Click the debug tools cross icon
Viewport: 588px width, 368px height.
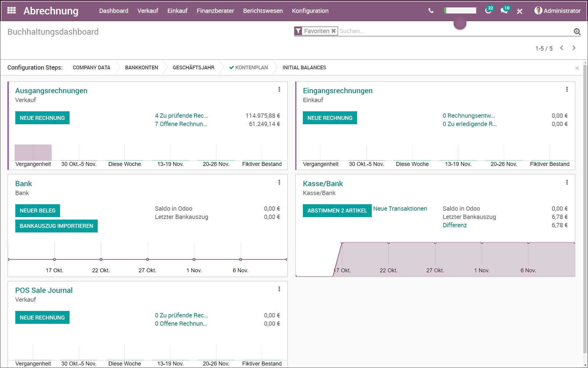519,11
